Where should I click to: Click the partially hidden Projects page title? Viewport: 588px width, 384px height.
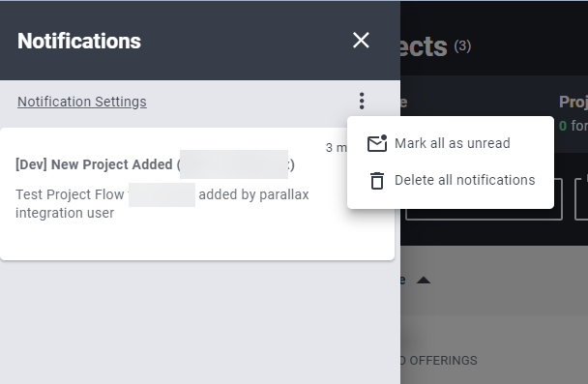tap(424, 46)
